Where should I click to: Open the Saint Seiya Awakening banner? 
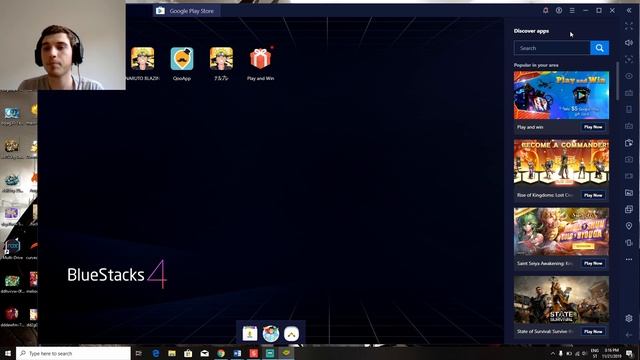[561, 231]
